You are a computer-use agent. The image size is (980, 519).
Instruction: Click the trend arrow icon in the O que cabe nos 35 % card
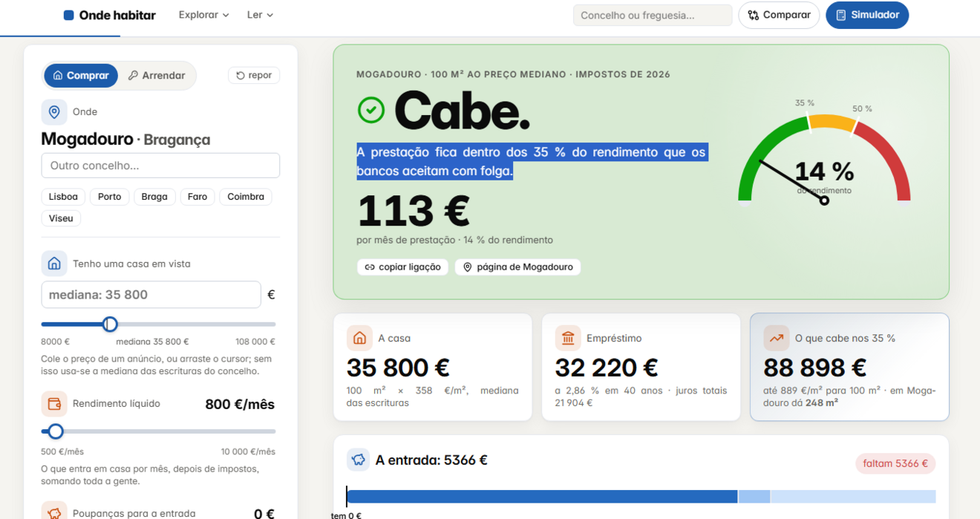point(777,338)
